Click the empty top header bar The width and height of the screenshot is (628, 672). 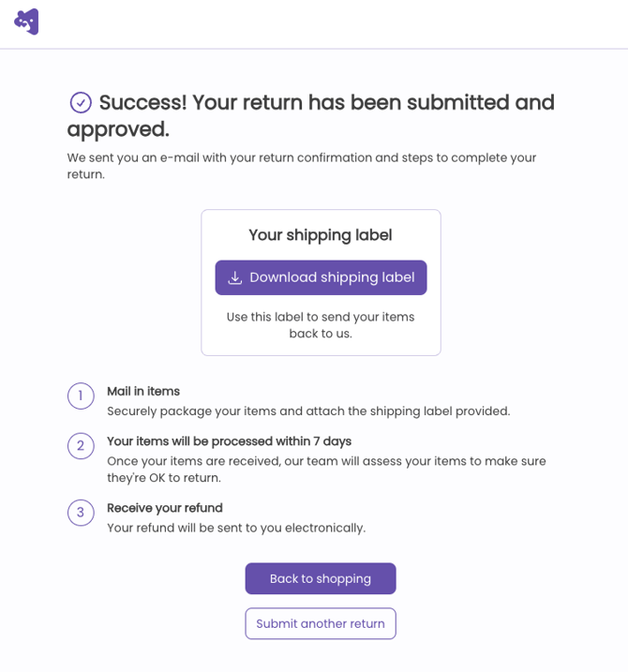click(x=328, y=23)
